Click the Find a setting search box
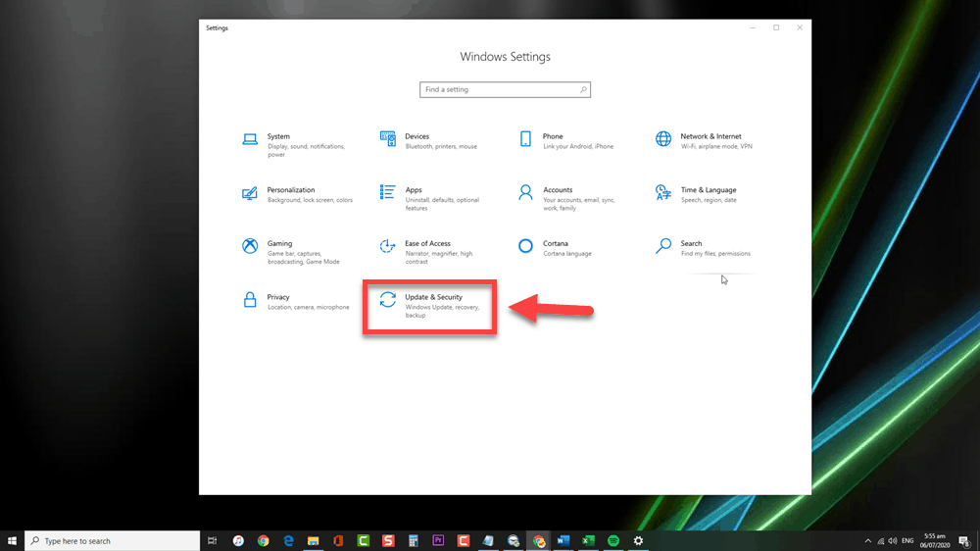The image size is (980, 551). pos(505,89)
